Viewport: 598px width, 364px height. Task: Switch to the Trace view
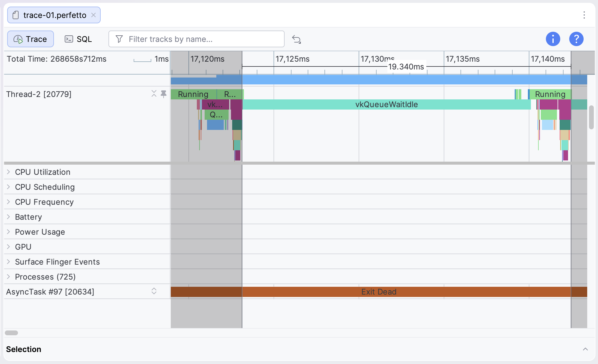tap(31, 39)
